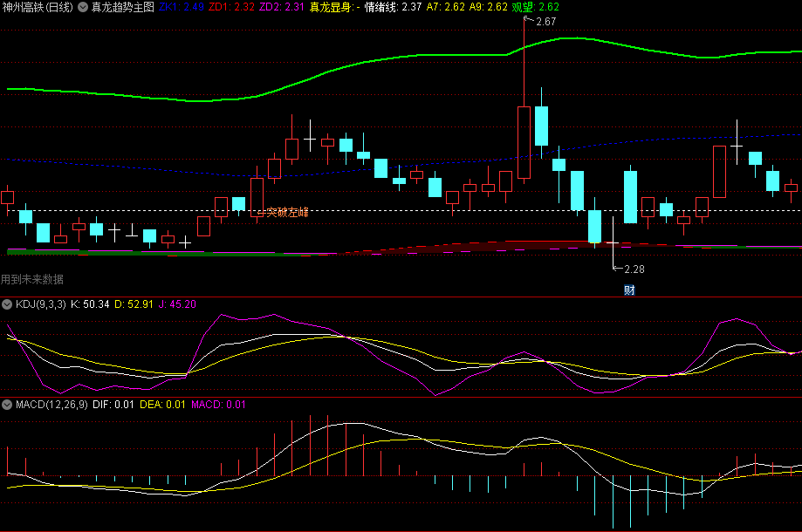Expand the MACD indicator dropdown arrow

click(x=7, y=405)
